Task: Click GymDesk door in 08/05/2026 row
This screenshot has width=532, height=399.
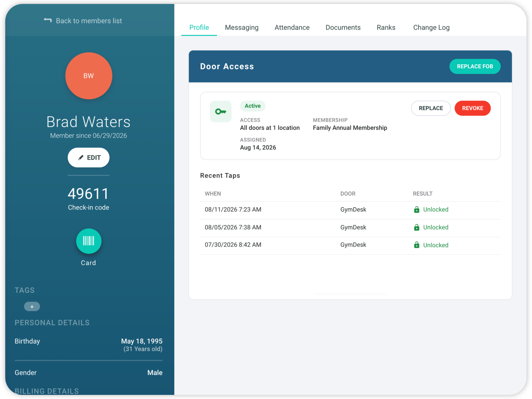Action: click(x=353, y=227)
